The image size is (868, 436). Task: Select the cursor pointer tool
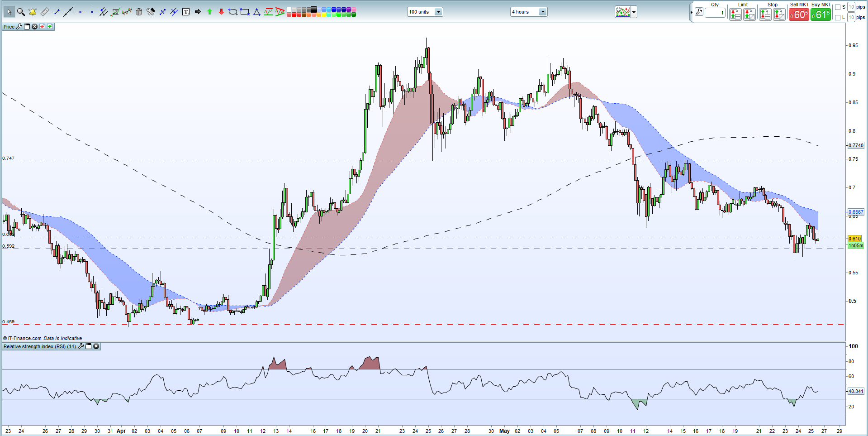click(9, 12)
